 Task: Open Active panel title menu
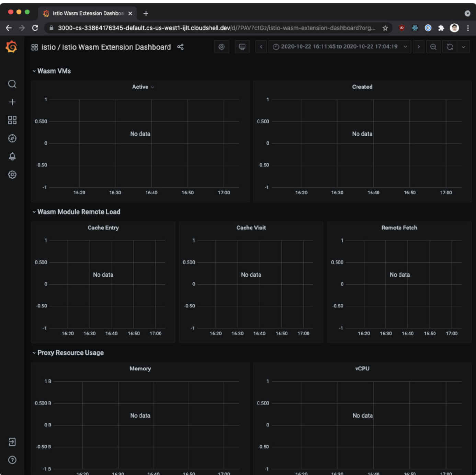point(143,87)
